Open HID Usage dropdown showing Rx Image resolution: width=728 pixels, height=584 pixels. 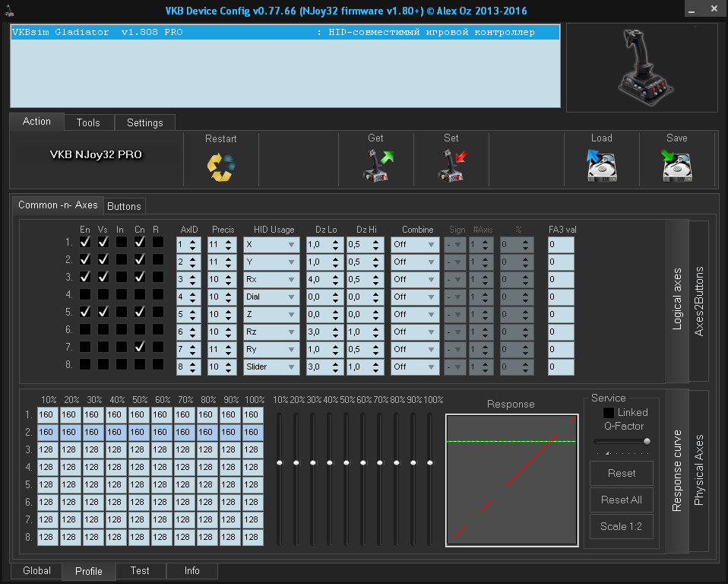[271, 280]
